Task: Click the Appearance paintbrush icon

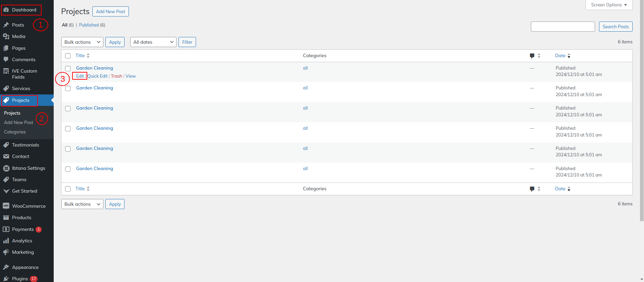Action: [6, 267]
